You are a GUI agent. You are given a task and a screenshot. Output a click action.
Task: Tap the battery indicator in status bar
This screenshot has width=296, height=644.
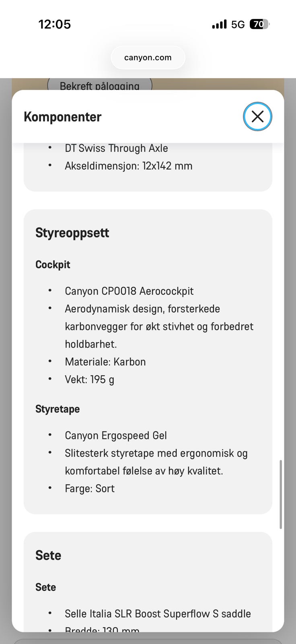click(259, 25)
